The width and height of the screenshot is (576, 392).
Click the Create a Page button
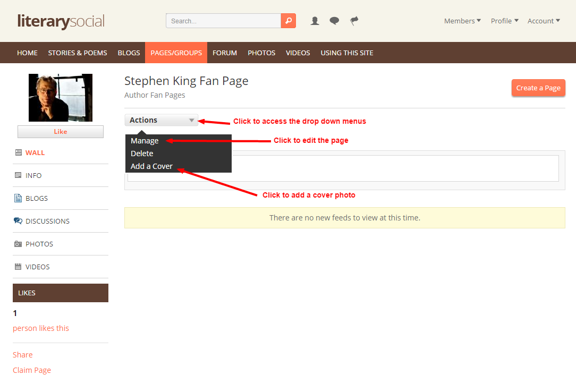click(x=538, y=88)
